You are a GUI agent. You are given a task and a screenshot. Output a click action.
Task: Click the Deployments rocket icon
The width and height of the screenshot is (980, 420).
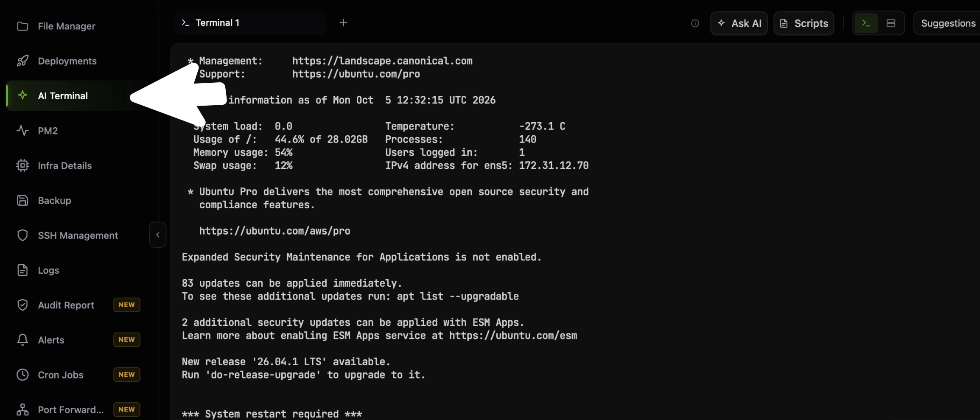(x=22, y=61)
